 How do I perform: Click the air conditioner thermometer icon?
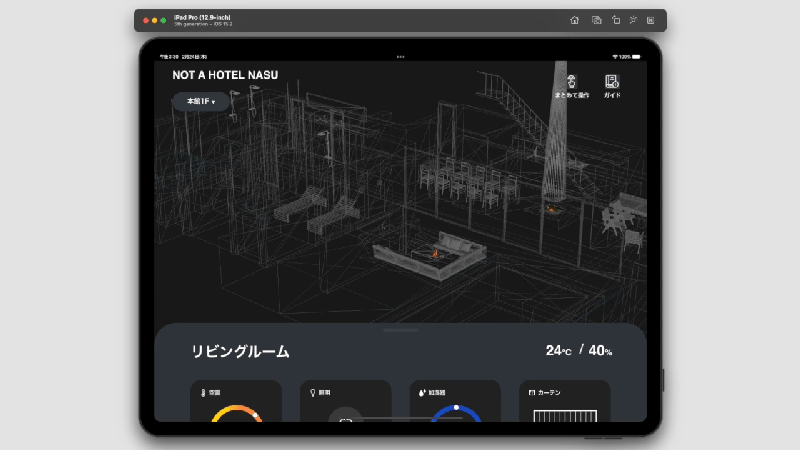coord(203,393)
